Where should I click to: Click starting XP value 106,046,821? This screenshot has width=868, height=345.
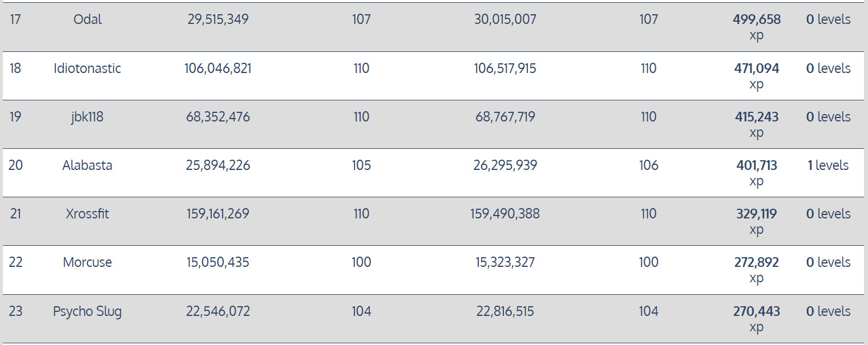pyautogui.click(x=218, y=68)
